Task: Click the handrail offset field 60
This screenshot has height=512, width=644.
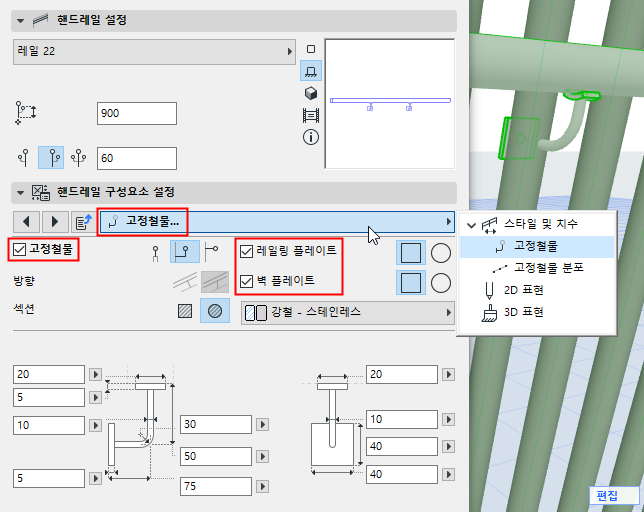Action: [137, 158]
